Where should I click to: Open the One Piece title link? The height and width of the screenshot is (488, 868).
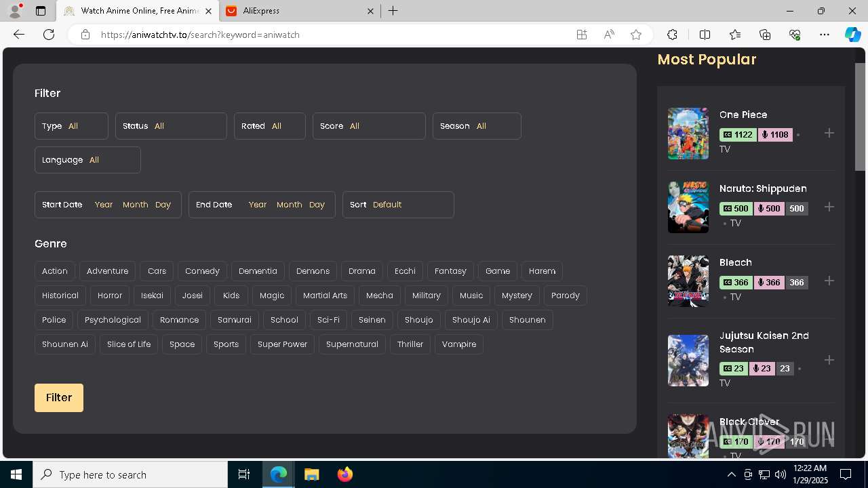coord(743,115)
